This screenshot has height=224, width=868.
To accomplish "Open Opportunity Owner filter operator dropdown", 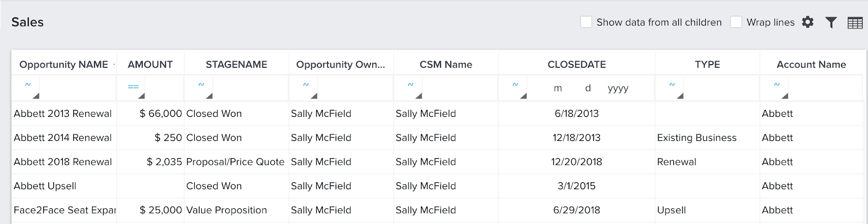I will pyautogui.click(x=307, y=89).
